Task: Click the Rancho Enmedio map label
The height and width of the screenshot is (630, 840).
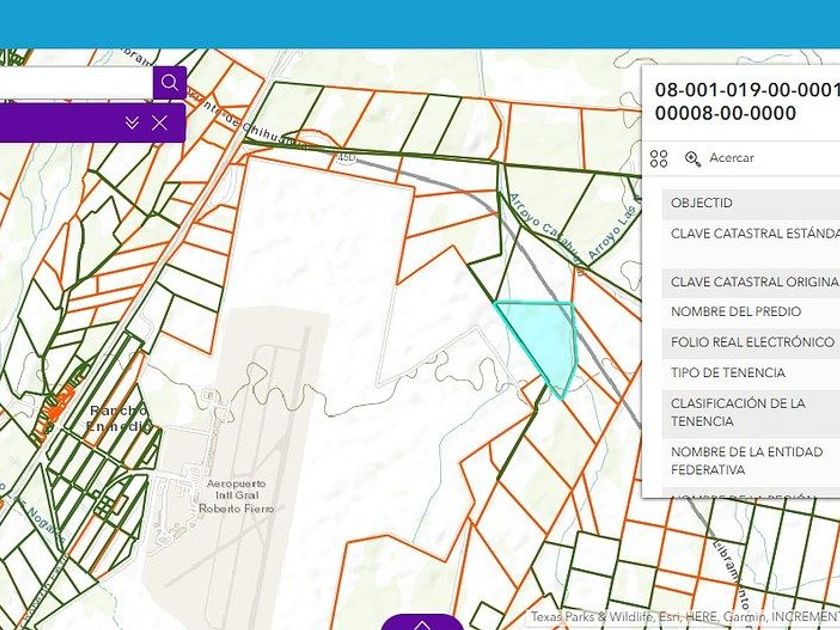Action: coord(119,418)
